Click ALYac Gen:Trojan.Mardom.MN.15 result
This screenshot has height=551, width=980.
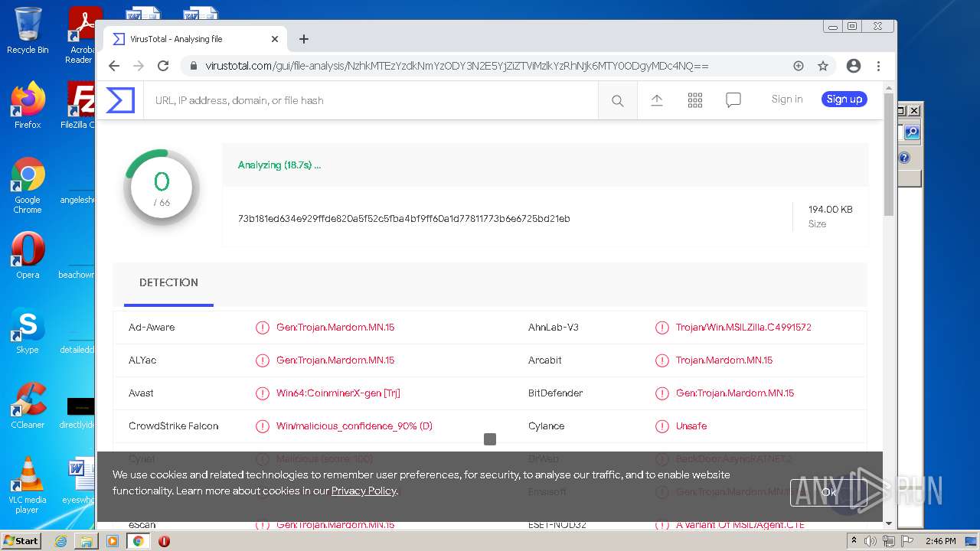pyautogui.click(x=335, y=360)
